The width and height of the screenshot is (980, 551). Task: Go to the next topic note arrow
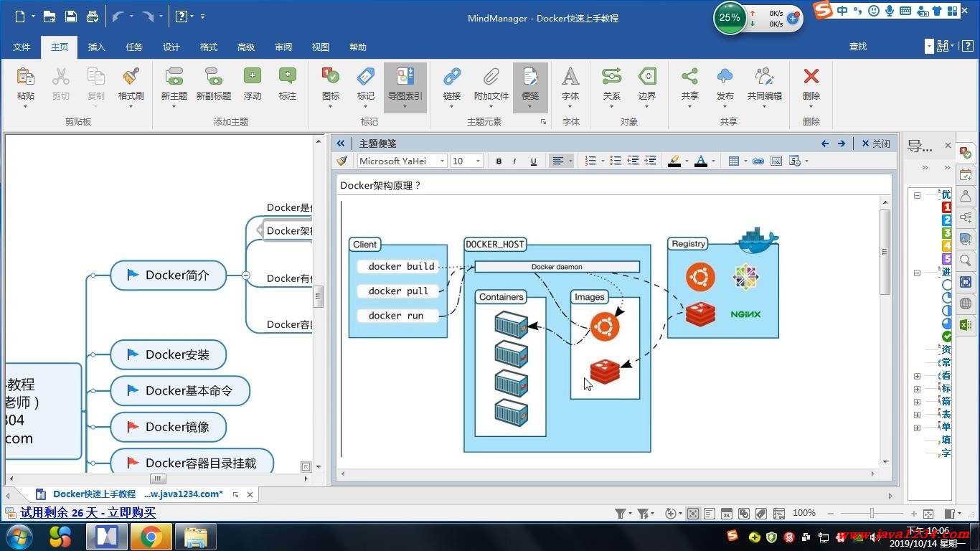pyautogui.click(x=842, y=143)
